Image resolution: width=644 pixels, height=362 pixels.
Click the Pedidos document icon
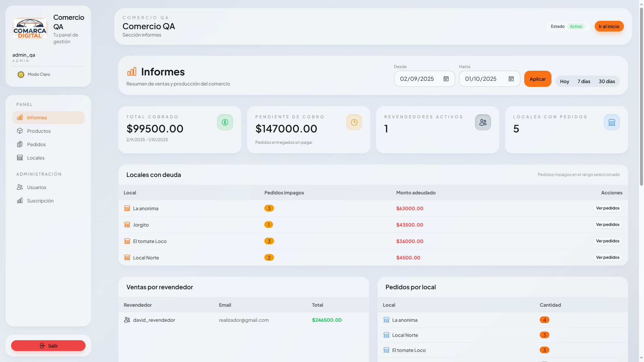pyautogui.click(x=20, y=144)
